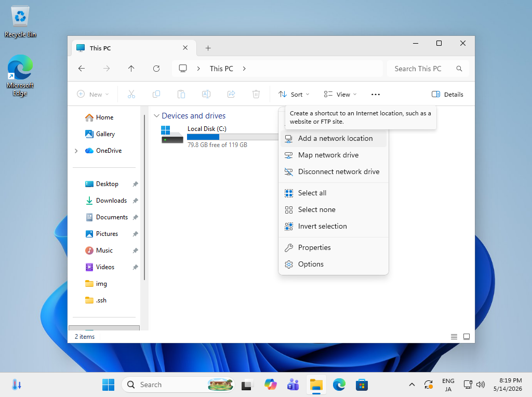Collapse the Devices and drives group
This screenshot has width=532, height=397.
(156, 116)
